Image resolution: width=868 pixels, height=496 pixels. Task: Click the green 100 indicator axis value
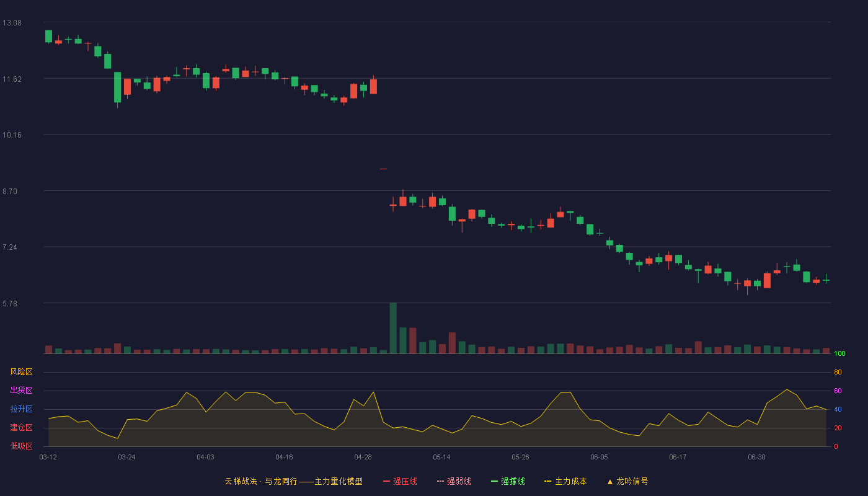pos(839,354)
